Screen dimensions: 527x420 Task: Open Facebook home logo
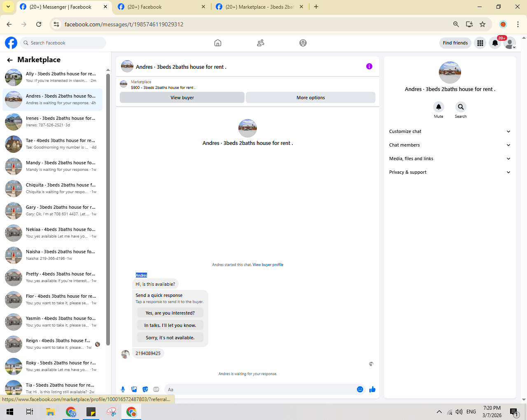[11, 43]
